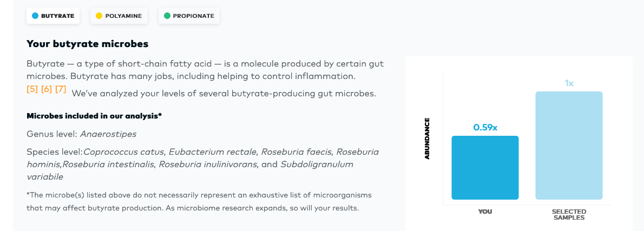Open reference citation [6]
The image size is (644, 231).
pyautogui.click(x=47, y=89)
